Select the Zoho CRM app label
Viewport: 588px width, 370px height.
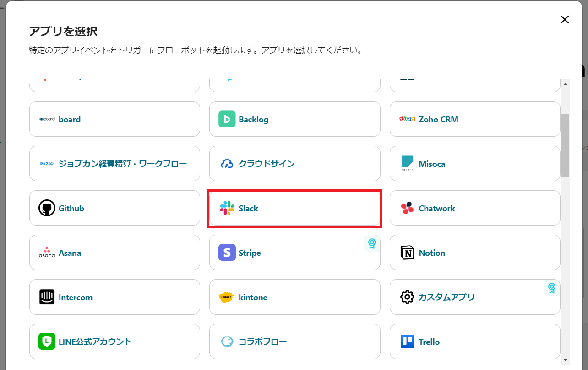(x=438, y=119)
